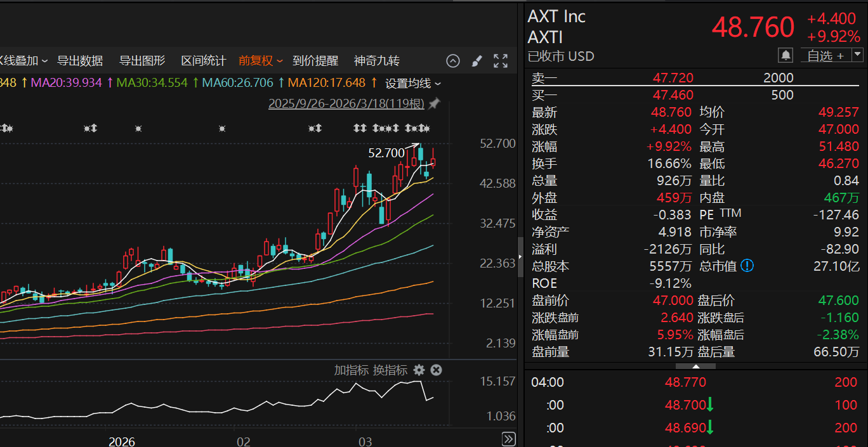Click 区间统计 in the chart toolbar
This screenshot has width=868, height=447.
tap(203, 61)
